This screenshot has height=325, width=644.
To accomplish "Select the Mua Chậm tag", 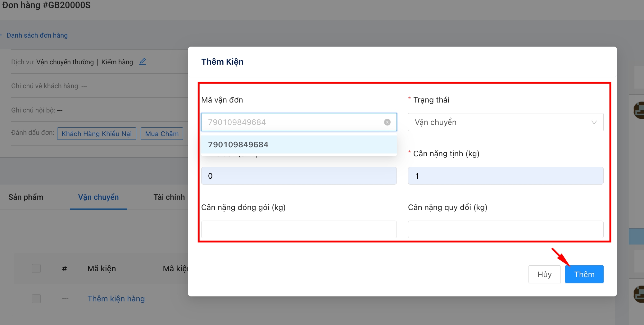I will point(162,134).
